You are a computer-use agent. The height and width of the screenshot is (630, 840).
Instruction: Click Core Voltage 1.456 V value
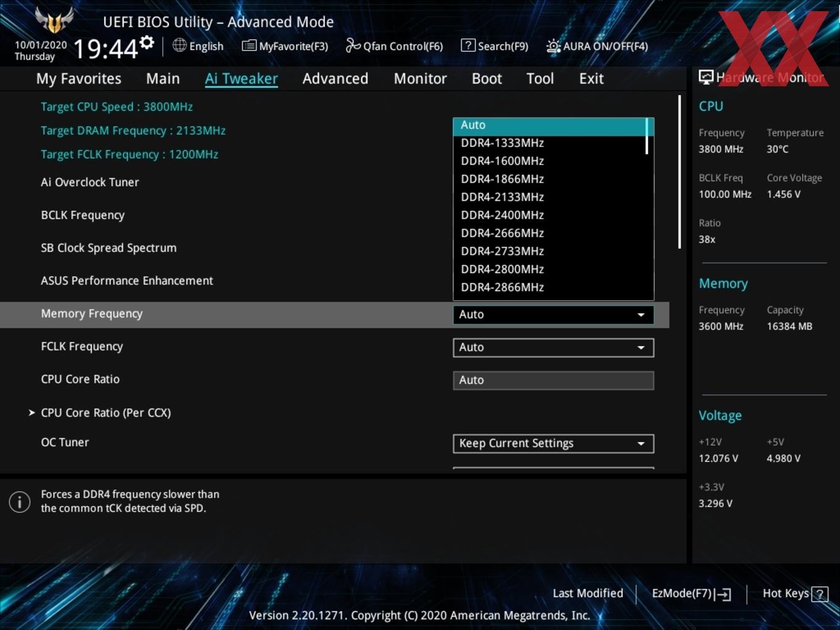pos(784,195)
